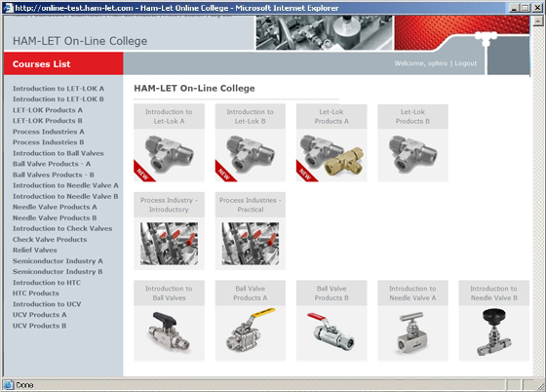The image size is (546, 392).
Task: Open Check Valve Products course link
Action: (50, 239)
